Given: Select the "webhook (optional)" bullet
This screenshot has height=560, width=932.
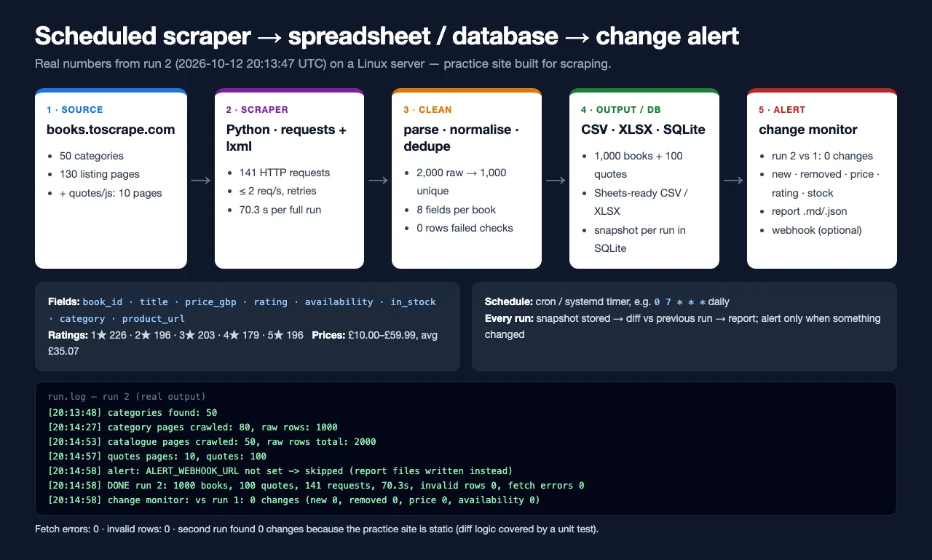Looking at the screenshot, I should point(817,230).
